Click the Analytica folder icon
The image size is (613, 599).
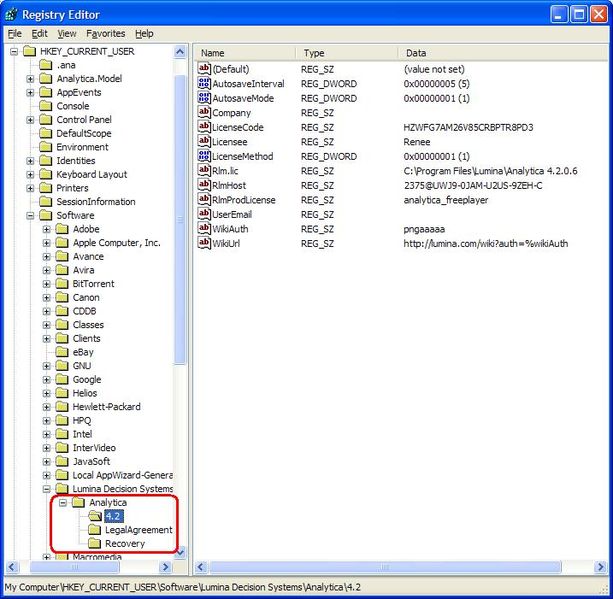[79, 502]
